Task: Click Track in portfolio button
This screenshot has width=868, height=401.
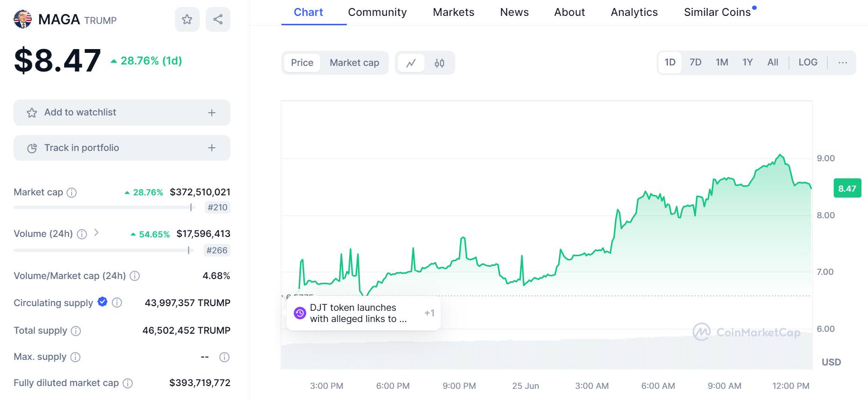Action: tap(122, 148)
